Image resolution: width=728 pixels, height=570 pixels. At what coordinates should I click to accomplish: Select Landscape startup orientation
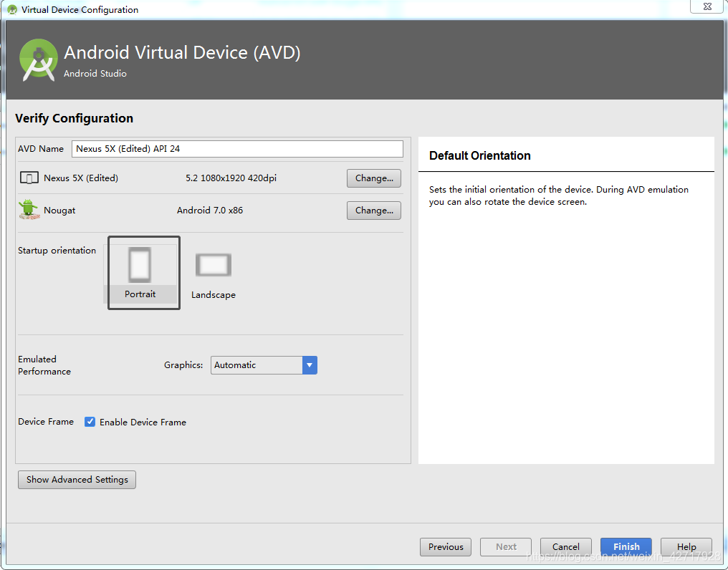(x=213, y=276)
